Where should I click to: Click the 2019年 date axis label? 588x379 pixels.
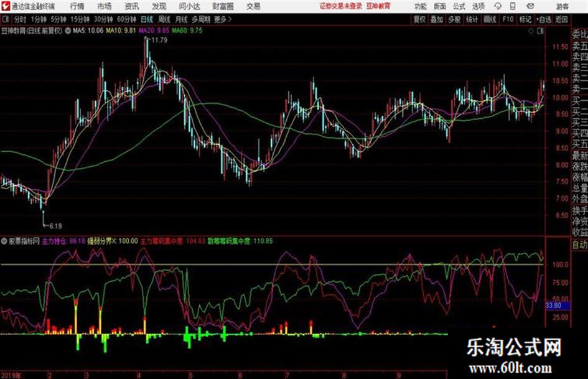[x=11, y=375]
